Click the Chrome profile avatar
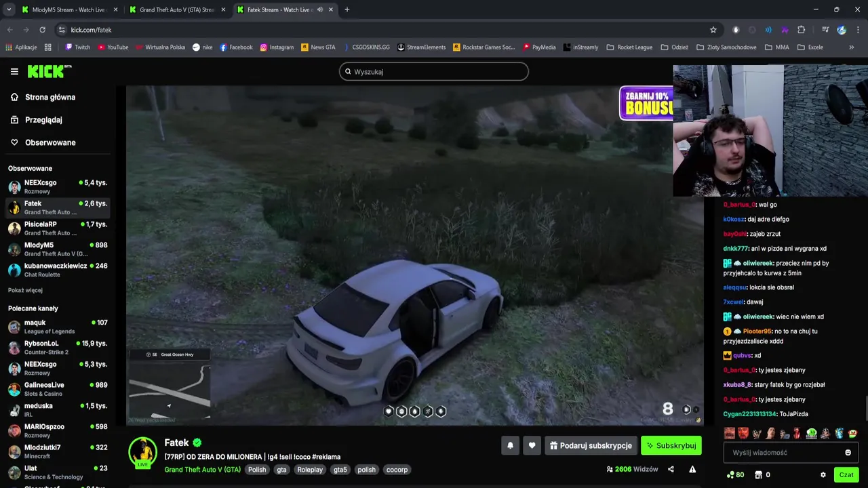The width and height of the screenshot is (868, 488). [842, 30]
